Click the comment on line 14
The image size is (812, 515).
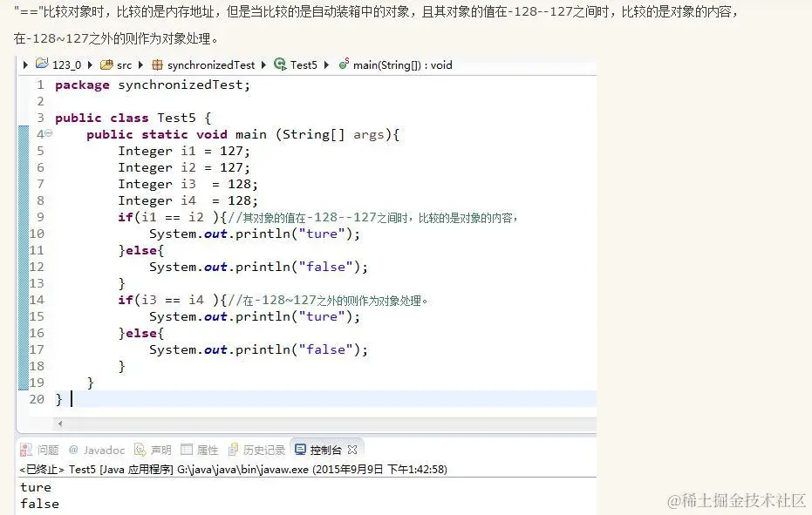click(328, 301)
